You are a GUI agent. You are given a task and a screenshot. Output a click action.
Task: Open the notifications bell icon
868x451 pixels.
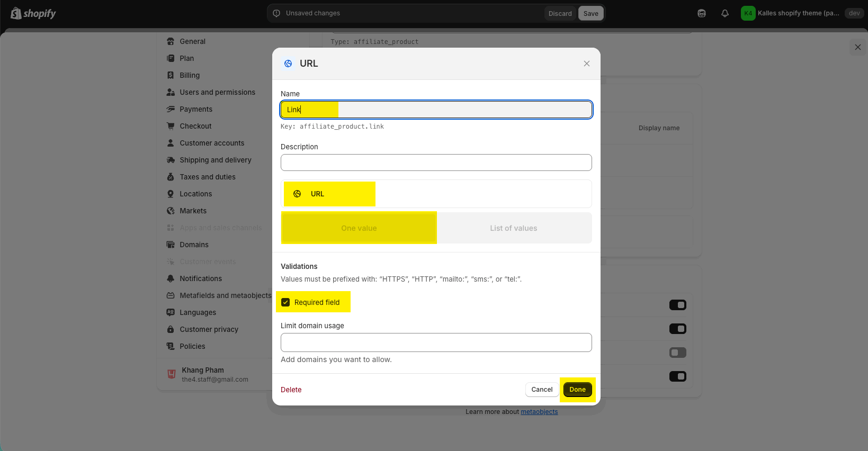pyautogui.click(x=725, y=13)
